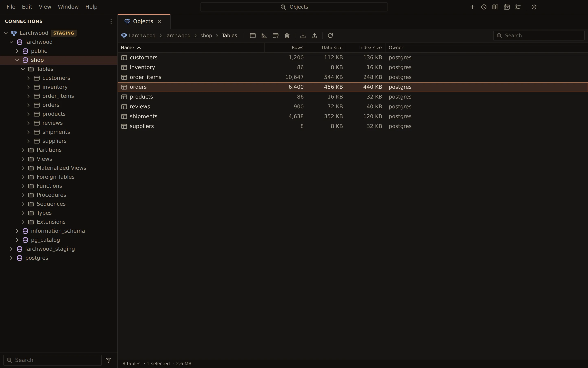This screenshot has height=368, width=588.
Task: Click the import (download arrow) toolbar icon
Action: click(x=303, y=36)
